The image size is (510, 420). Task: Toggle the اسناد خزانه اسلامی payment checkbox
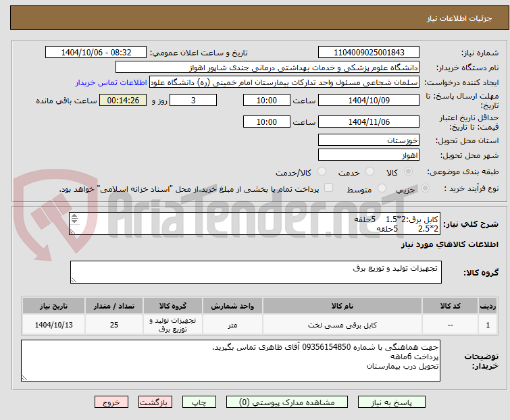coord(328,188)
